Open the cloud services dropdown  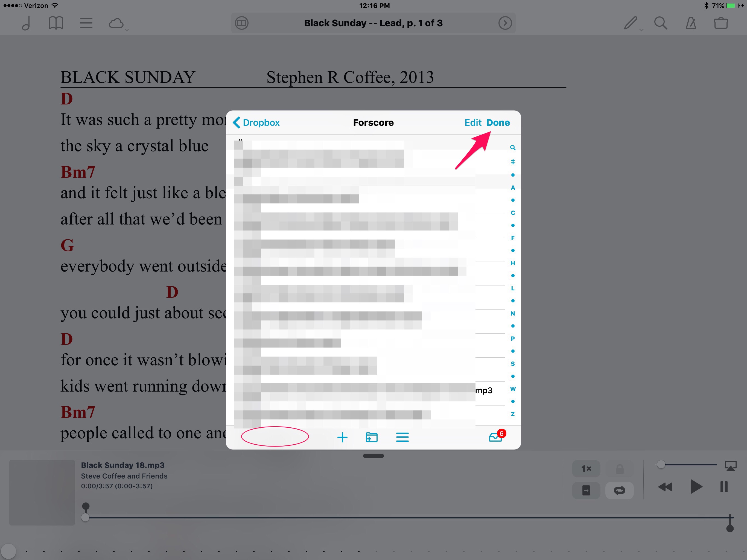117,23
